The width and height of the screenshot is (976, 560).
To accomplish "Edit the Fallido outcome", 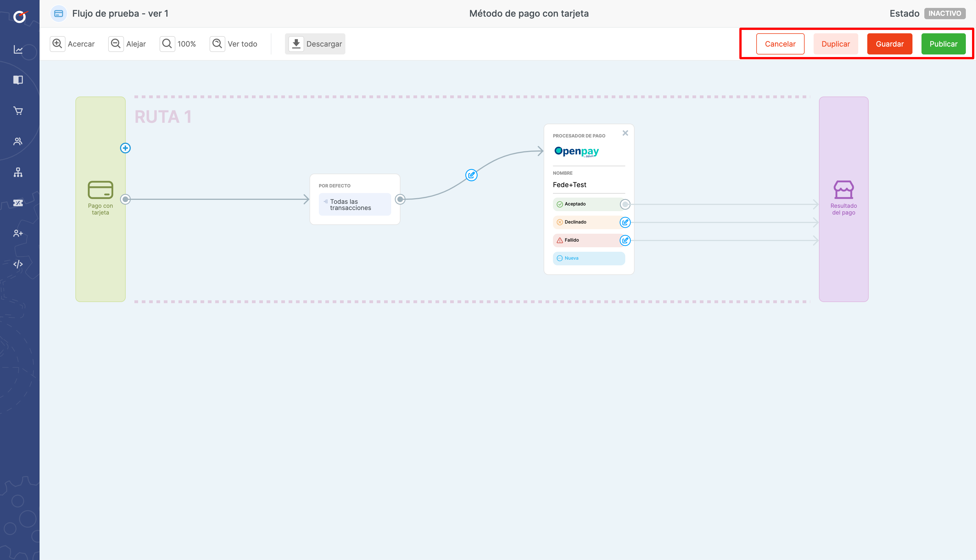I will (x=625, y=240).
